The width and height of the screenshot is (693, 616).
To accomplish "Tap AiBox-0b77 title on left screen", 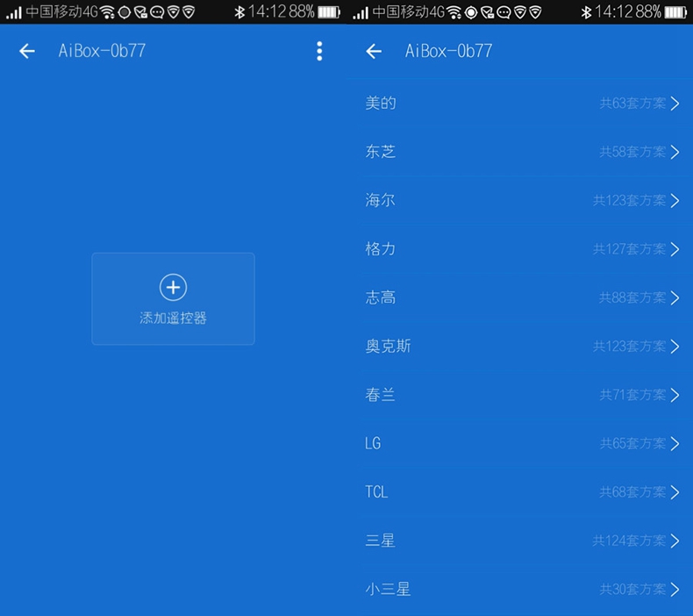I will coord(102,51).
